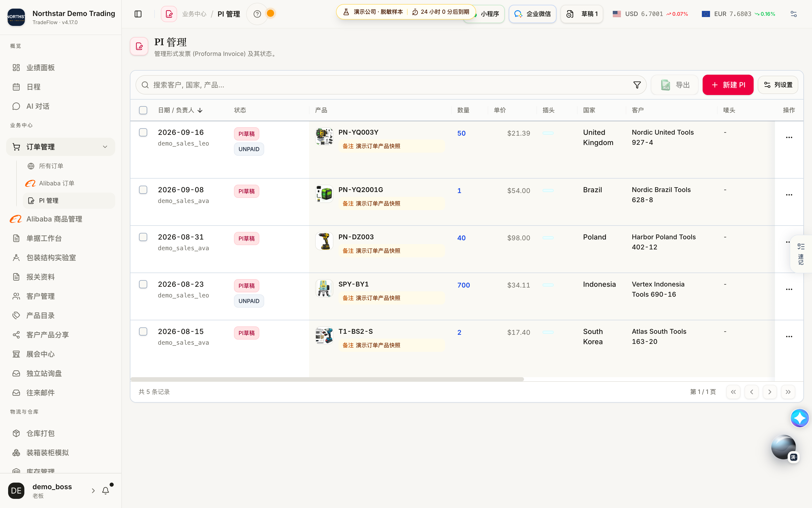Open the blue AI sparkle assistant icon
Screen dimensions: 812x508
point(800,418)
